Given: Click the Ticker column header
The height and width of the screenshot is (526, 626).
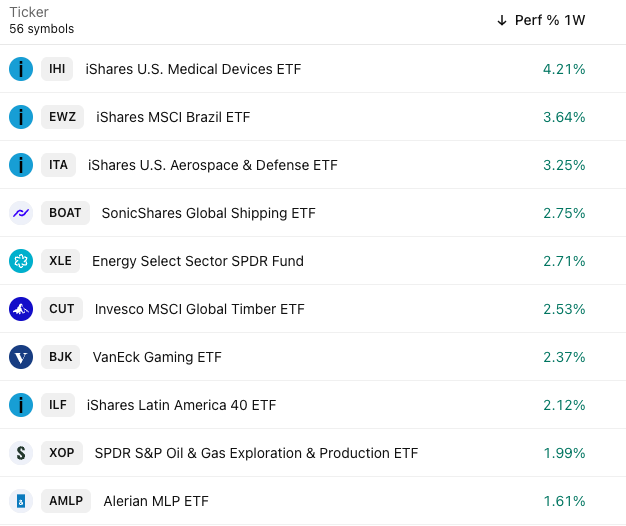Looking at the screenshot, I should (x=29, y=13).
